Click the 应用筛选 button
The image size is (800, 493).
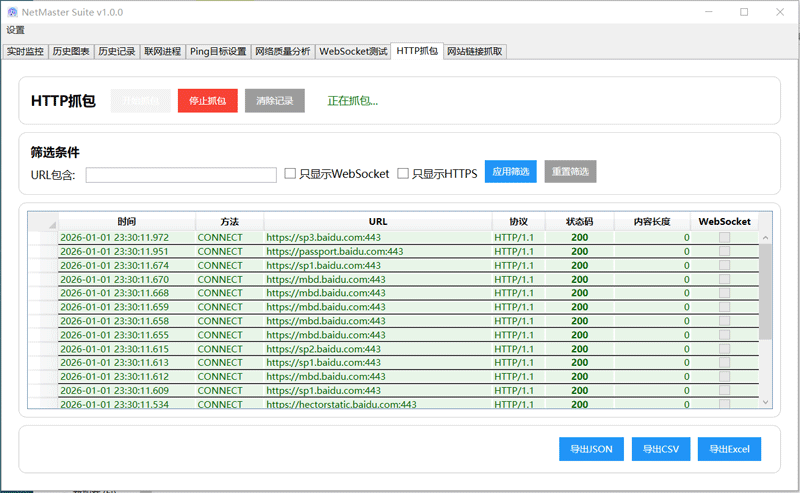510,172
